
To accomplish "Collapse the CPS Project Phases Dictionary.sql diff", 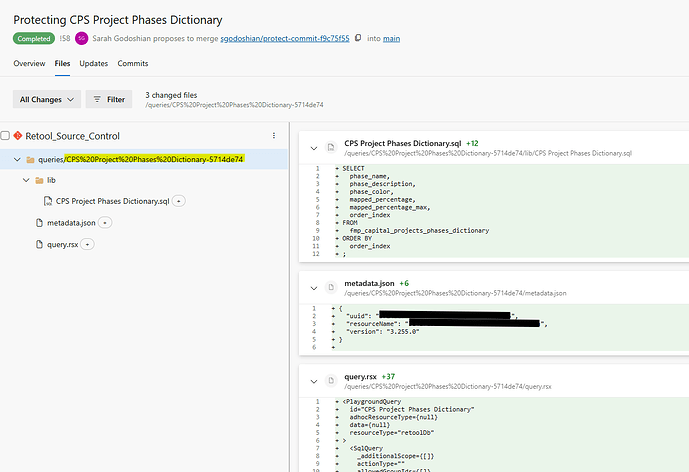I will [313, 148].
